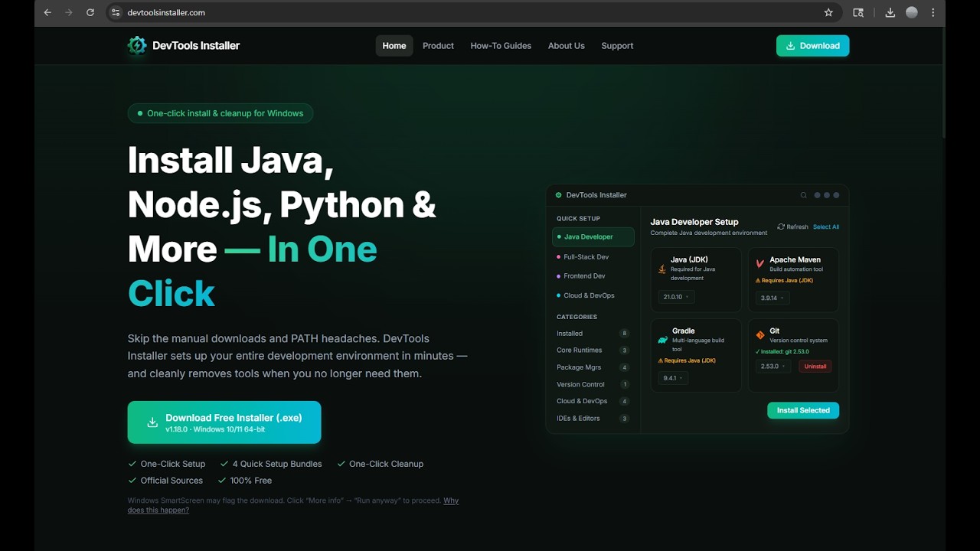The height and width of the screenshot is (551, 980).
Task: Open the IDEs & Editors category
Action: [x=593, y=419]
